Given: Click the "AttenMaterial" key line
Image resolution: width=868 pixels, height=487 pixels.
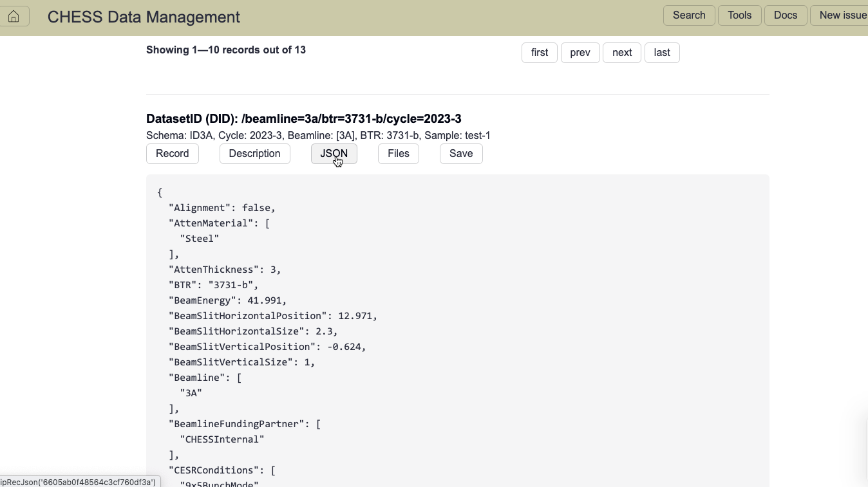Looking at the screenshot, I should [220, 223].
